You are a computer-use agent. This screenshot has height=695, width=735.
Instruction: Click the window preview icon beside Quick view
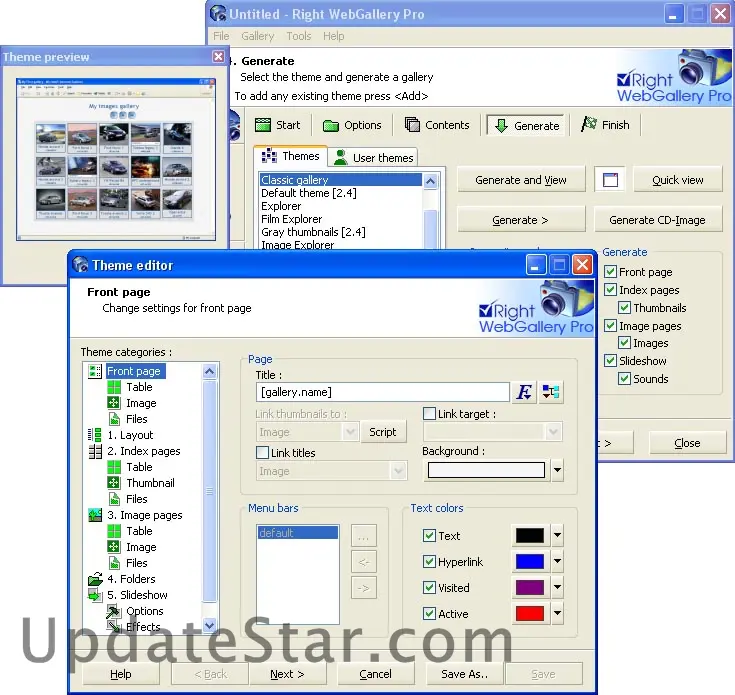(610, 179)
